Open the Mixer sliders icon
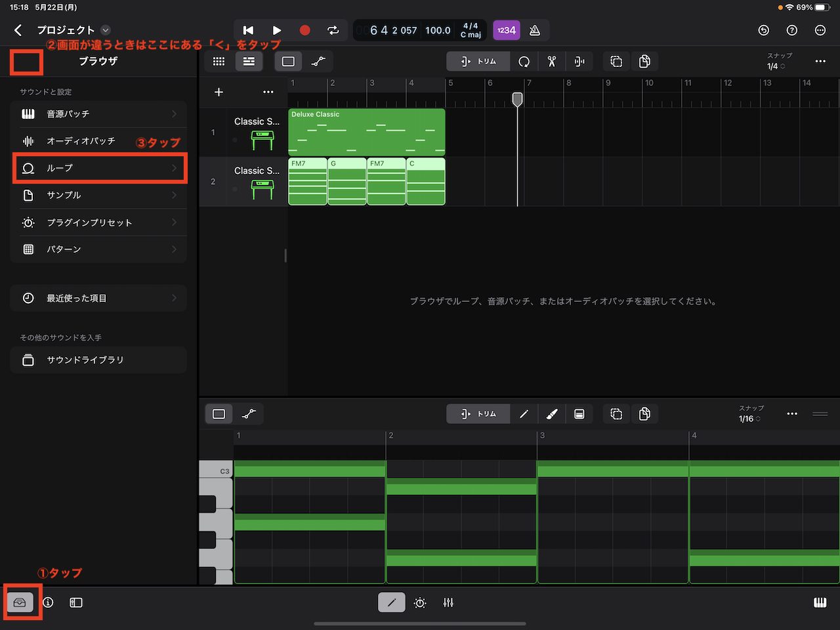The image size is (840, 630). (448, 602)
